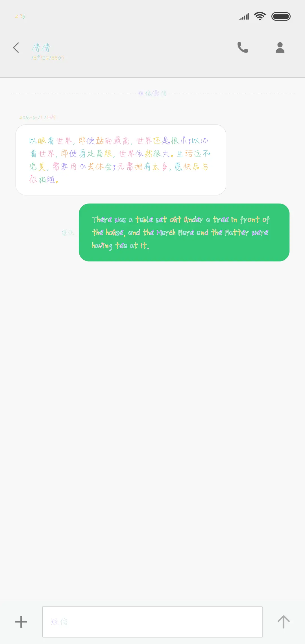Tap the phone number 18730218809
This screenshot has width=305, height=644.
point(48,58)
